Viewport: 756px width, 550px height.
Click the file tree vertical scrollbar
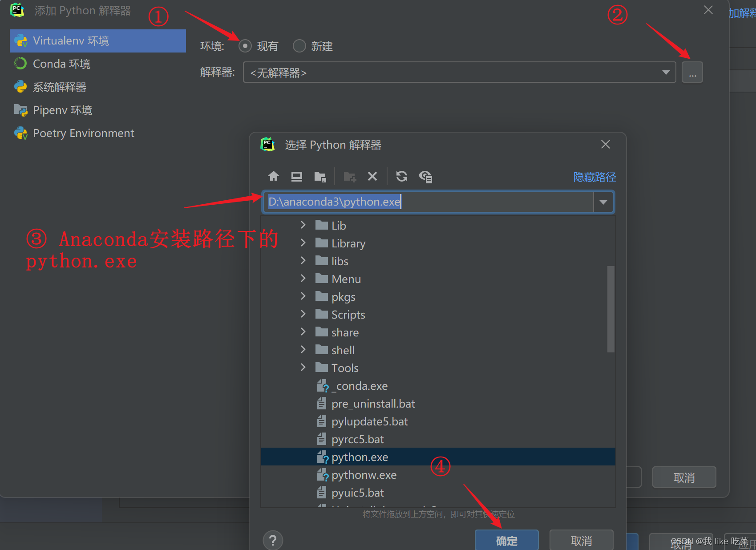611,309
